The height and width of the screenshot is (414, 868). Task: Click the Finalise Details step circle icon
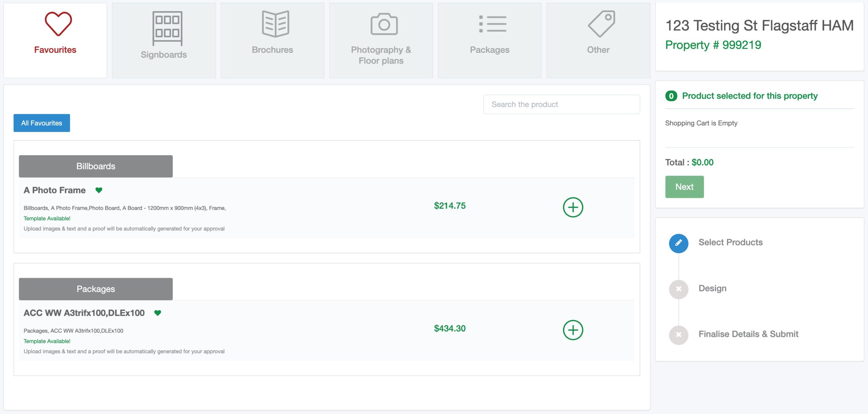pos(678,335)
